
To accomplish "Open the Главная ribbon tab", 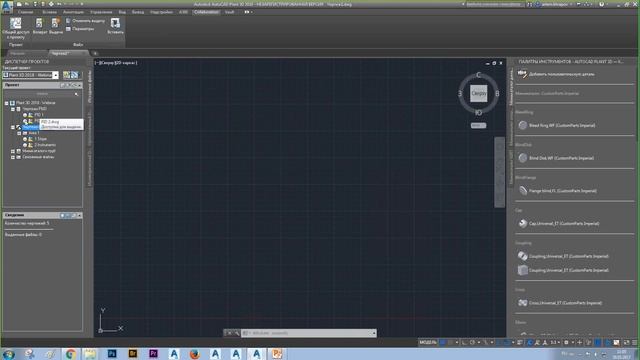I will (25, 12).
